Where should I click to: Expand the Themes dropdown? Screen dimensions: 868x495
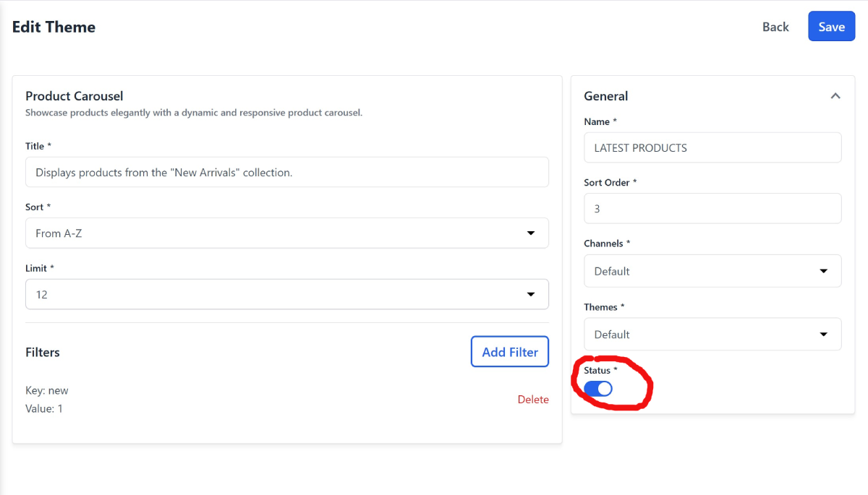[x=712, y=335]
